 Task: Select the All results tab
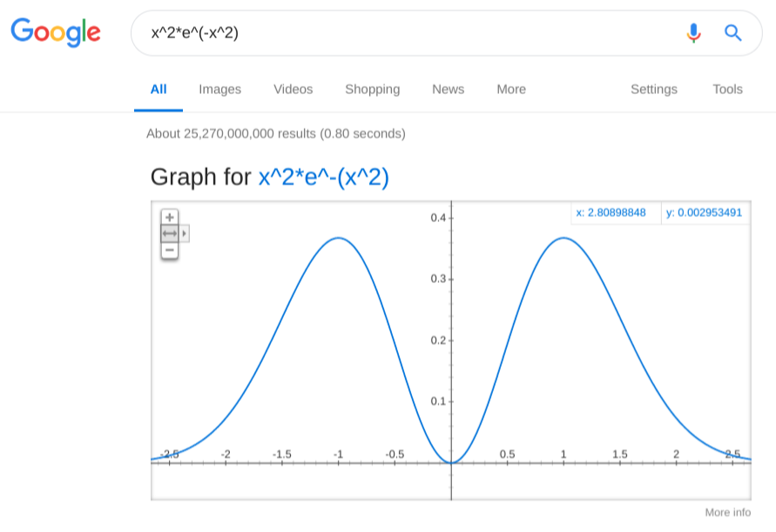pos(159,89)
